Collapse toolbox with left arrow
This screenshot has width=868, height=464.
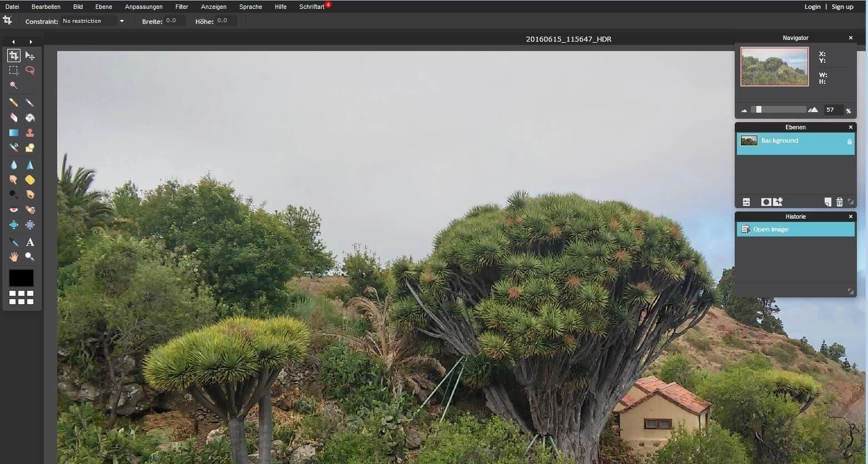tap(13, 42)
